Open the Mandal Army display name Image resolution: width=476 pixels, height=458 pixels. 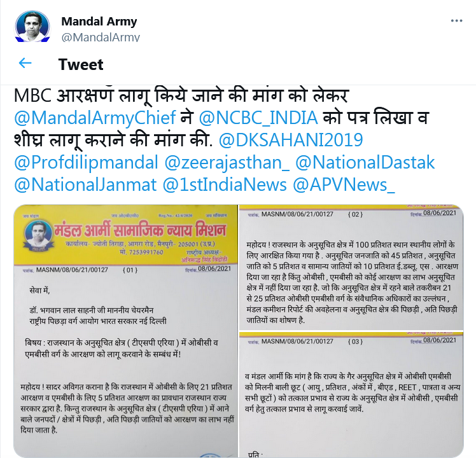pos(99,22)
